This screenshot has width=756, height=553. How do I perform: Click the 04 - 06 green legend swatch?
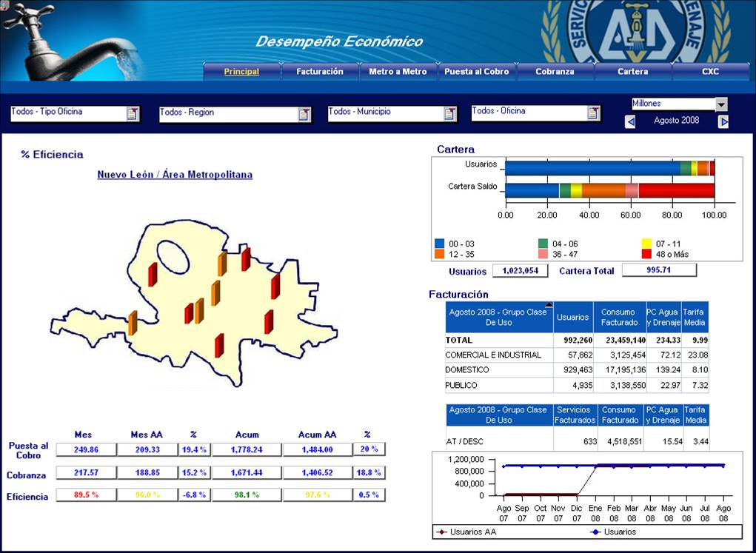pos(543,244)
